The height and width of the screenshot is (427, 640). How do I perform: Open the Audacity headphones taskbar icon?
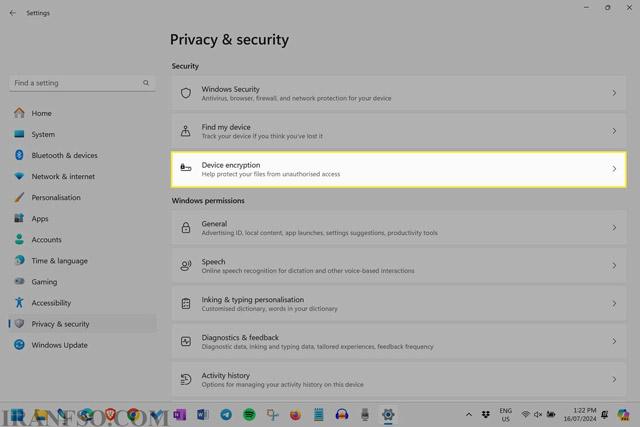[342, 415]
